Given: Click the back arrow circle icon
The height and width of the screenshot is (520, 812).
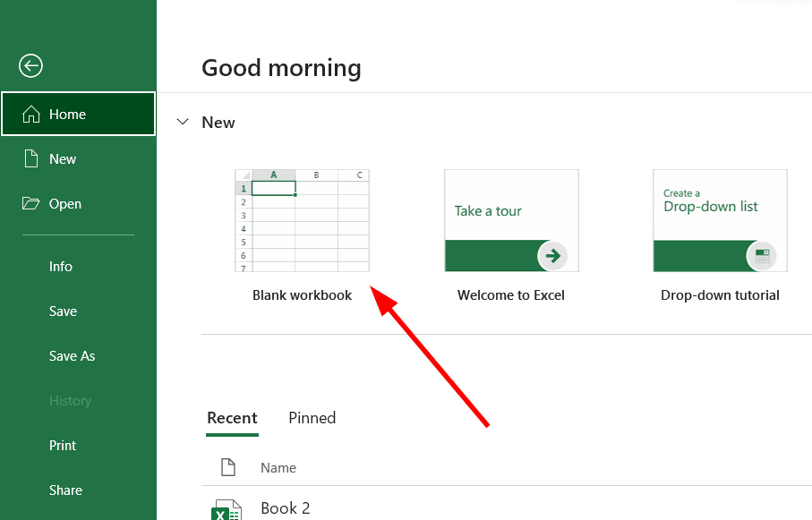Looking at the screenshot, I should tap(30, 65).
